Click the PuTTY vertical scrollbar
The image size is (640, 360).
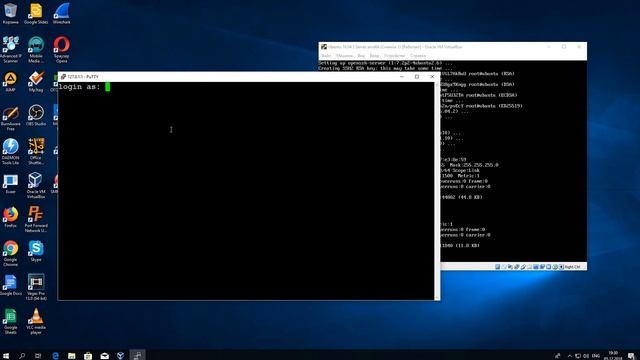438,191
